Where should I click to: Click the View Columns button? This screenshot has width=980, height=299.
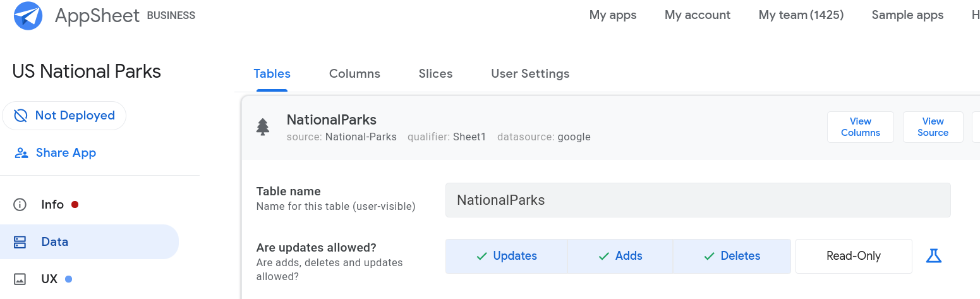861,127
